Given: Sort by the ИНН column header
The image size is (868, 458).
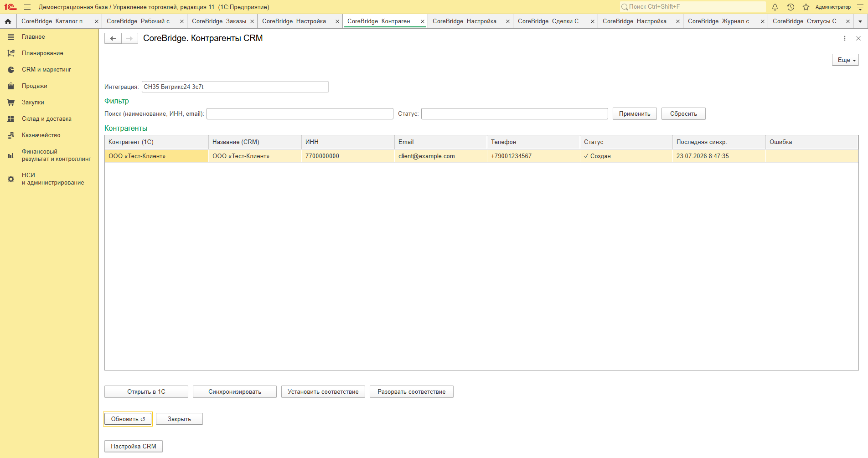Looking at the screenshot, I should (348, 142).
